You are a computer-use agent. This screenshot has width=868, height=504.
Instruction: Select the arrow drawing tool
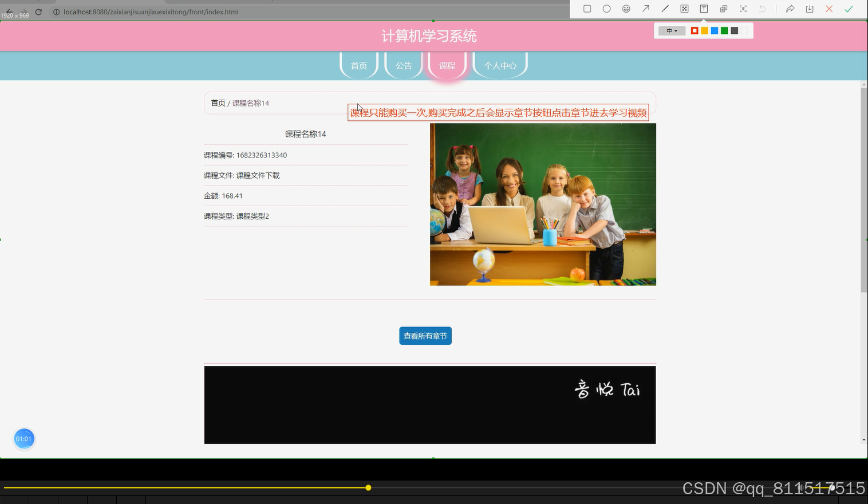645,9
